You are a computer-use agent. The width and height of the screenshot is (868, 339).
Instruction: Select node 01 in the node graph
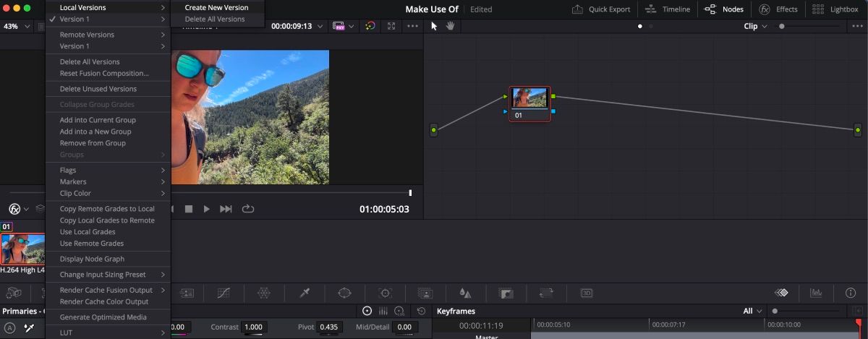point(529,103)
